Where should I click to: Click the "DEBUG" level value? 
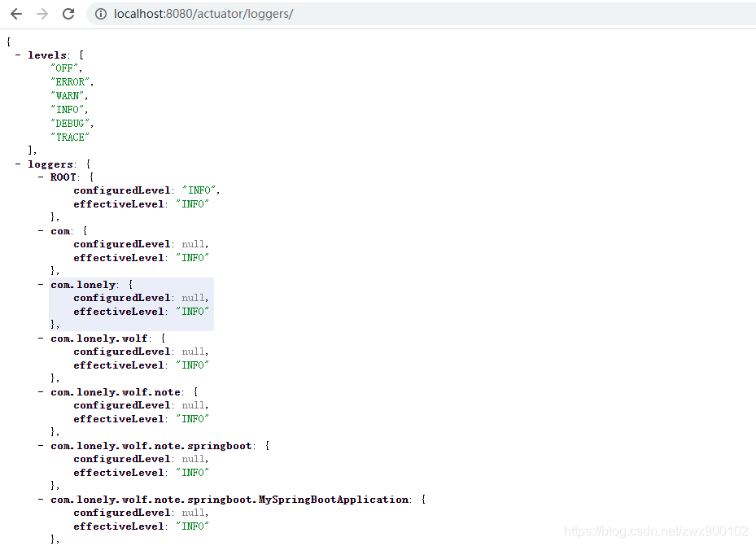pyautogui.click(x=70, y=124)
